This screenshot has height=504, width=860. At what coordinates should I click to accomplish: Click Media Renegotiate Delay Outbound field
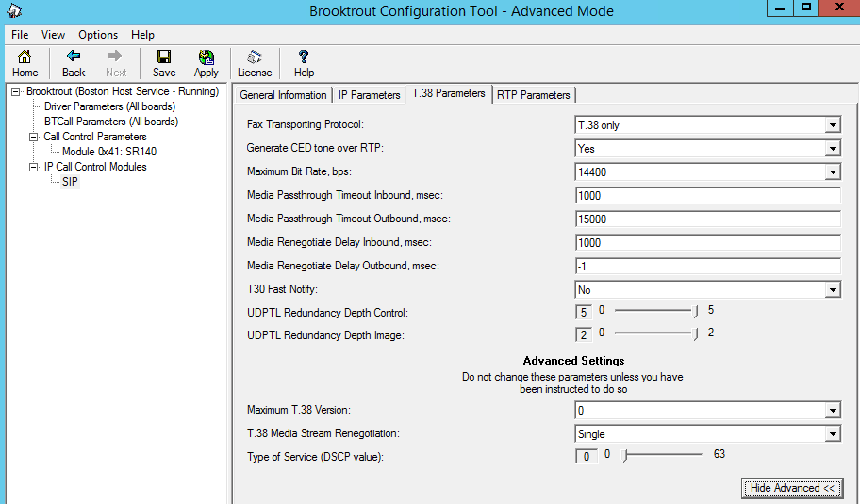(x=707, y=267)
